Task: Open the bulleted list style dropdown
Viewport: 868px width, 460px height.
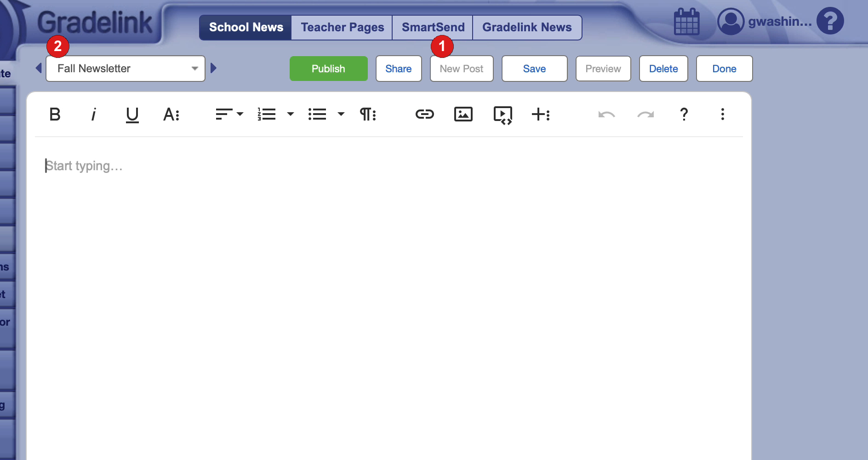Action: pyautogui.click(x=341, y=114)
